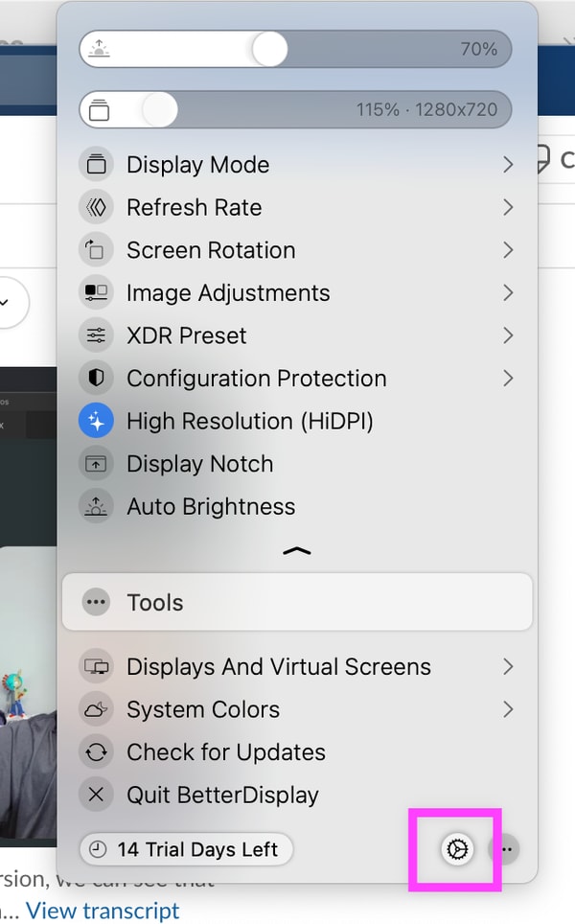Expand the System Colors submenu chevron
The image size is (575, 924).
coord(508,709)
